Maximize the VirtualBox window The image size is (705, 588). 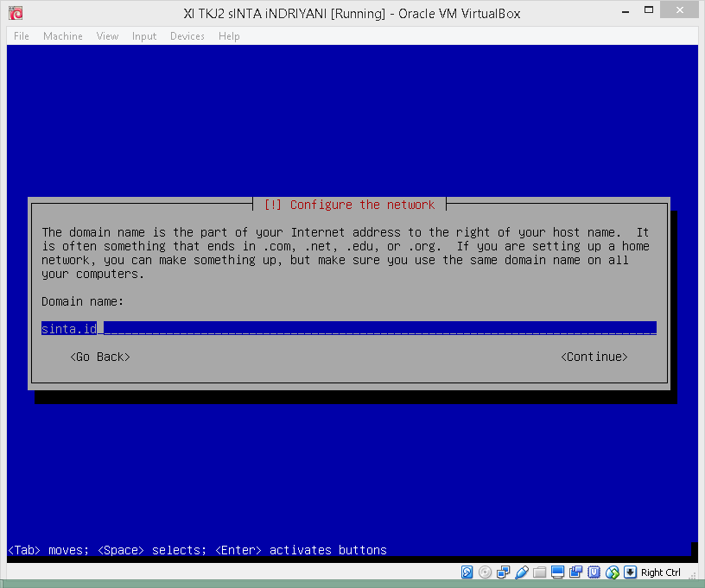tap(648, 10)
